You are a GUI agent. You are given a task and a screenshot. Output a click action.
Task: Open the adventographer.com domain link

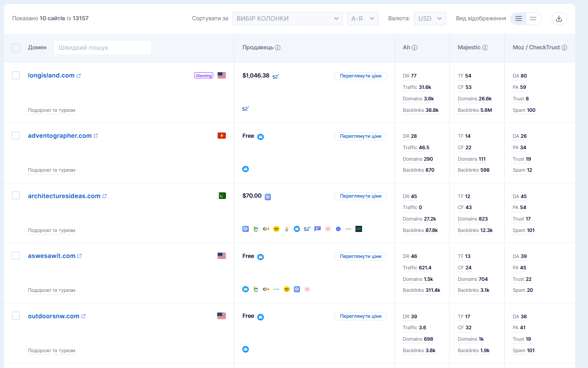pyautogui.click(x=60, y=136)
